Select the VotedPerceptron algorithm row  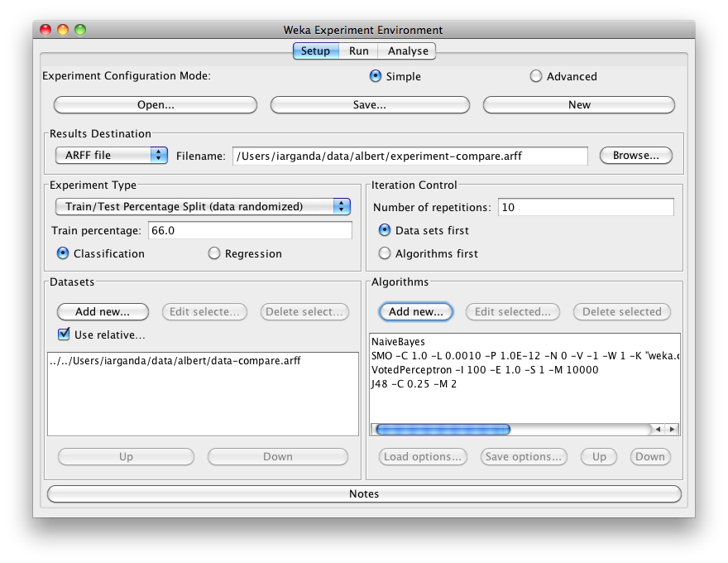[x=525, y=370]
